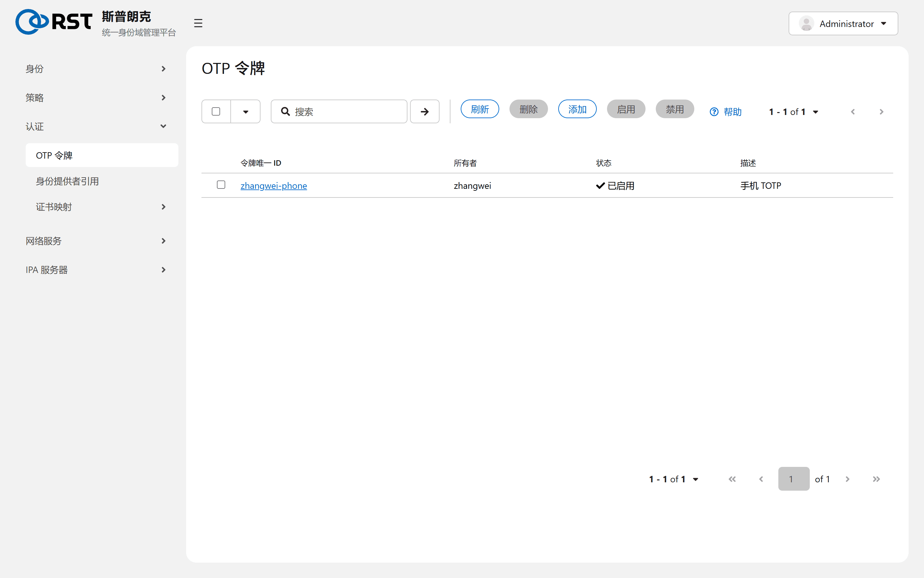Open top items-per-page 1 - 1 of 1 dropdown
The width and height of the screenshot is (924, 578).
click(793, 112)
